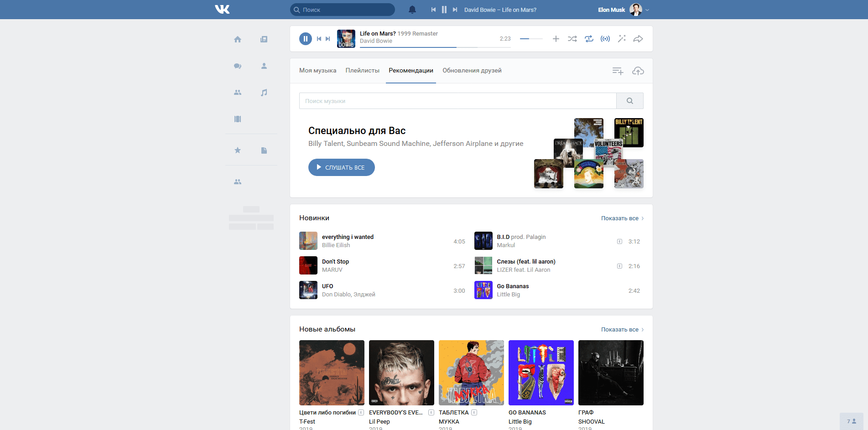
Task: Play Go Bananas track by Little Big
Action: [x=557, y=290]
